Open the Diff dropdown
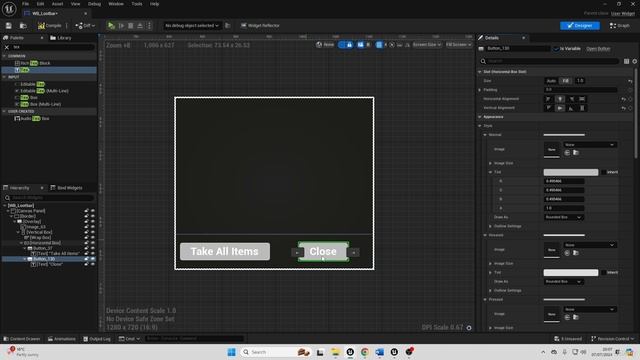Screen dimensions: 640x360 click(85, 26)
